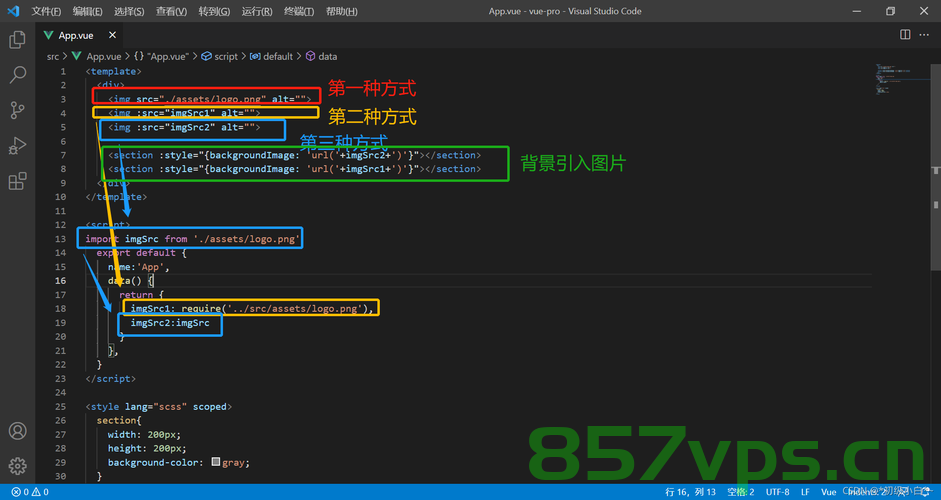
Task: Click the gray color swatch on line 29
Action: [216, 462]
